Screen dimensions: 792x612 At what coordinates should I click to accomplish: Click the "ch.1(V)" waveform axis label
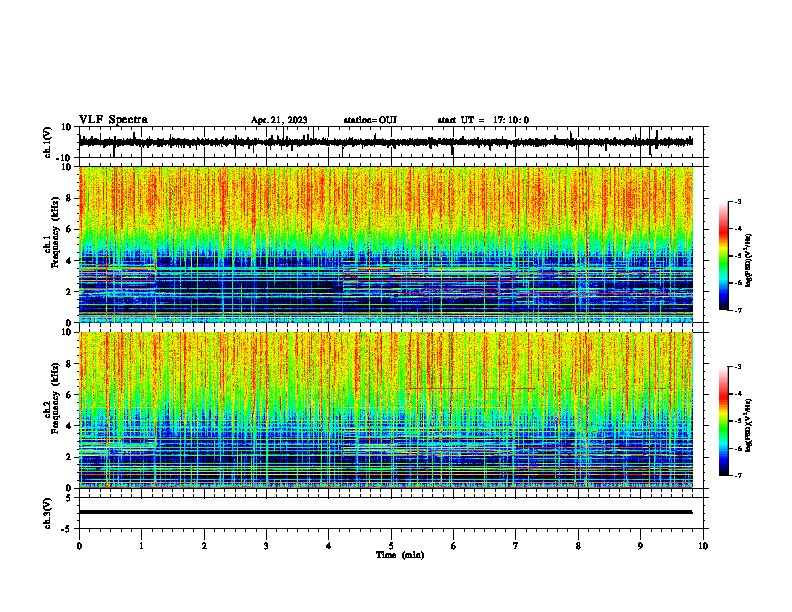[x=48, y=142]
